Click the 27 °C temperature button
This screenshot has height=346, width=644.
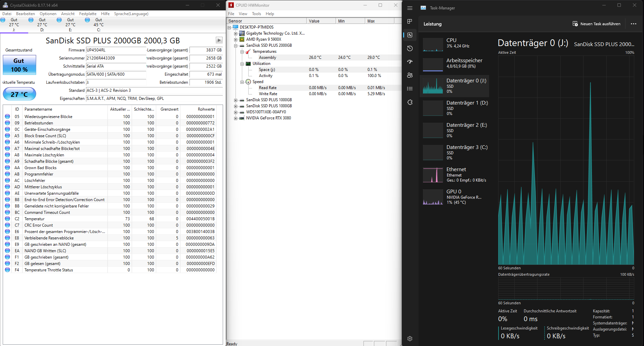tap(19, 94)
